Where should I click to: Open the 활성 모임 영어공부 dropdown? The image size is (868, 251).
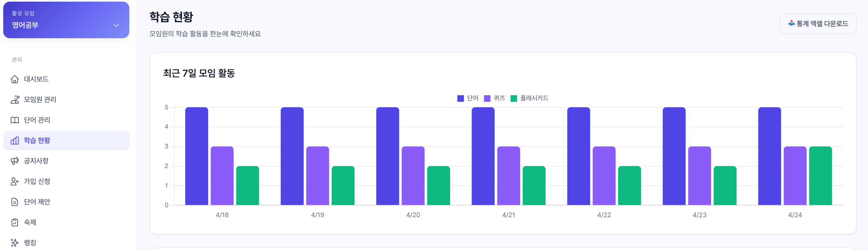coord(66,20)
